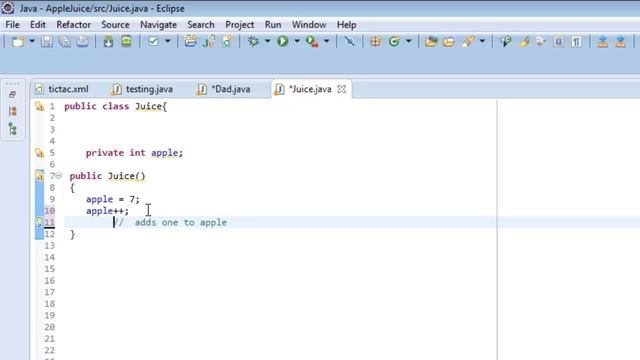The height and width of the screenshot is (360, 640).
Task: Click the New Java Project icon
Action: coord(190,42)
